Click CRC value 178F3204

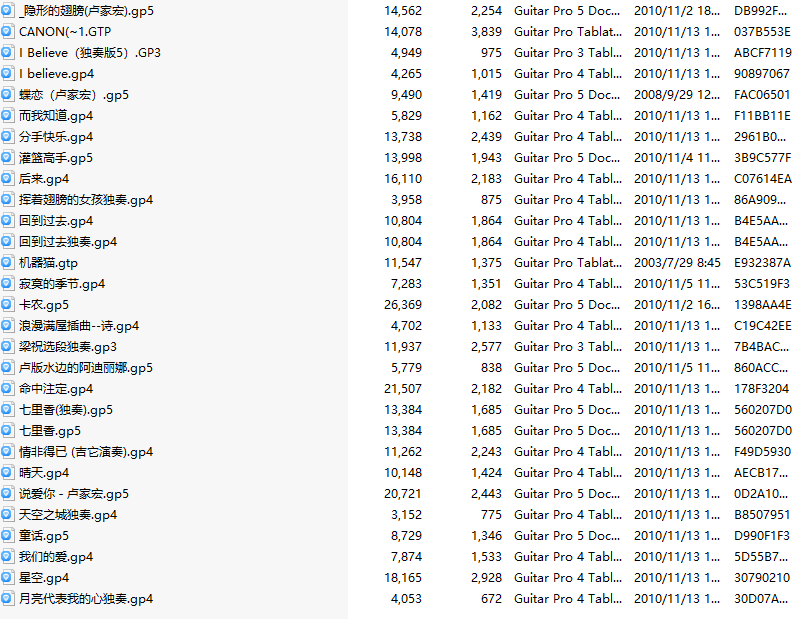[x=761, y=388]
